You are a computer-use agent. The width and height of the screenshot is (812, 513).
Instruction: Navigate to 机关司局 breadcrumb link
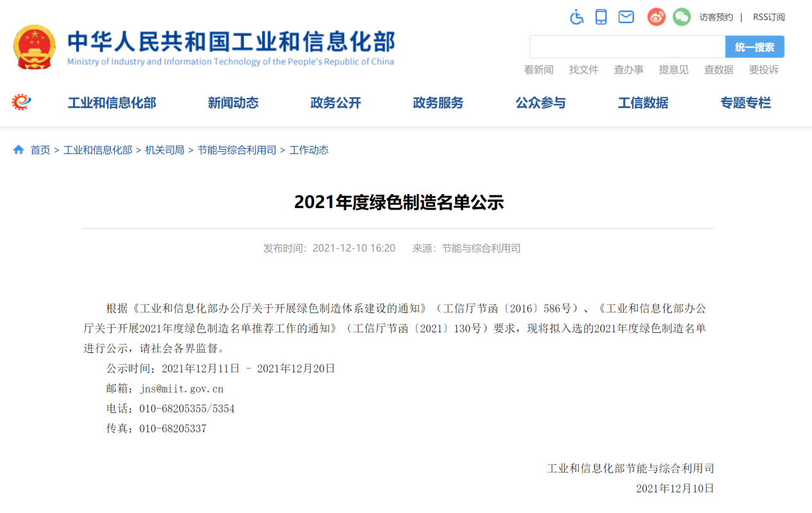[165, 150]
